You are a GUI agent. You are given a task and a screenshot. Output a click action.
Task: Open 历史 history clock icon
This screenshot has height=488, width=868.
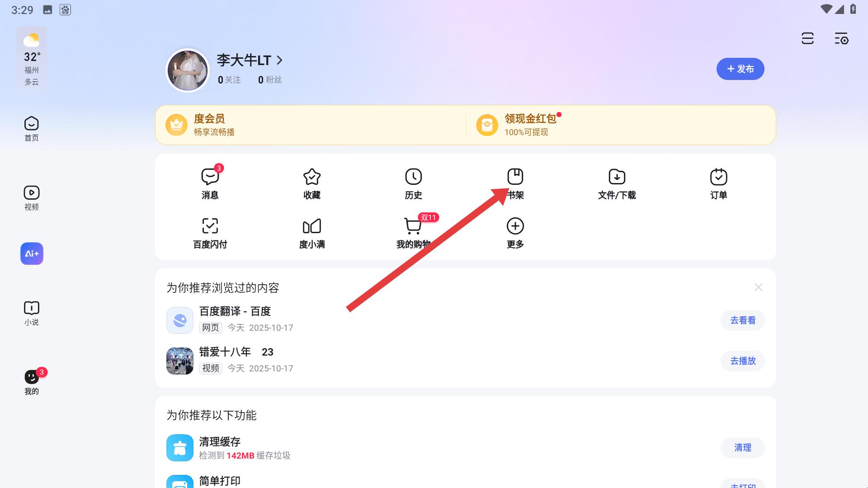(x=414, y=177)
